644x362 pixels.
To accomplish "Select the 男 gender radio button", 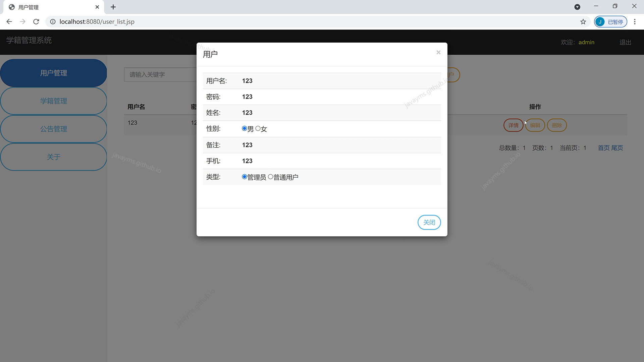I will [244, 129].
